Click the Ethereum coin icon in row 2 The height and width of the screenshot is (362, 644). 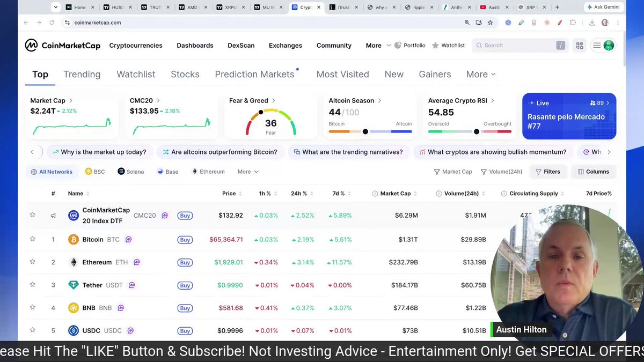(74, 262)
